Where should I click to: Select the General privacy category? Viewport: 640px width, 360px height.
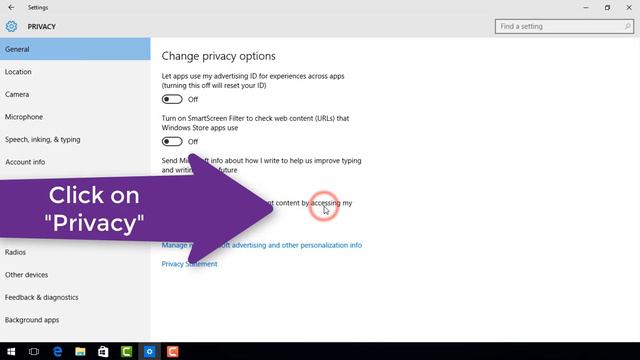coord(75,49)
